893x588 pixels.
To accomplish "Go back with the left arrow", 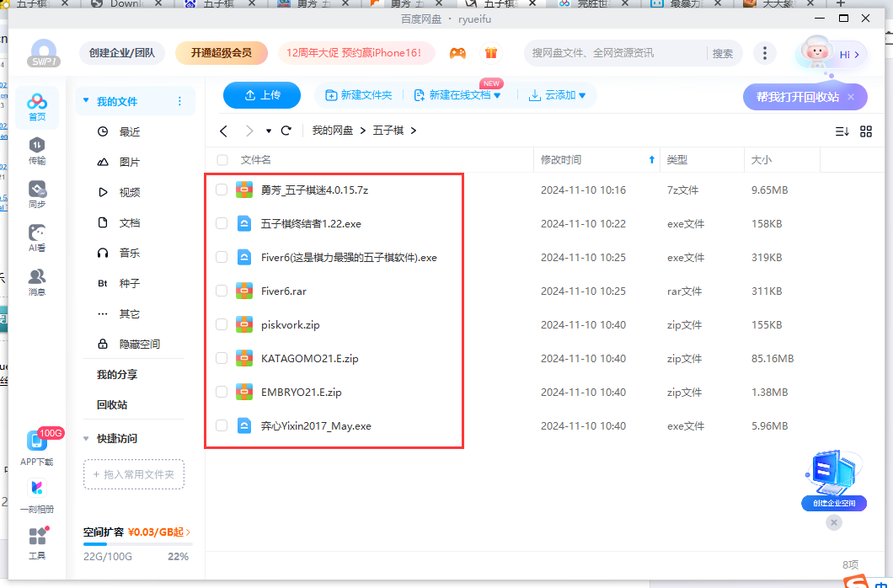I will click(x=223, y=131).
